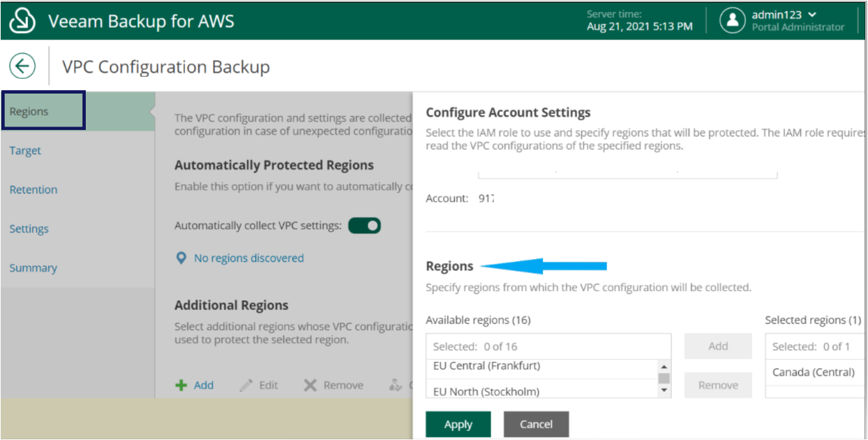The image size is (868, 440).
Task: Click the 'Automatically Protected Regions' heading
Action: pos(274,165)
